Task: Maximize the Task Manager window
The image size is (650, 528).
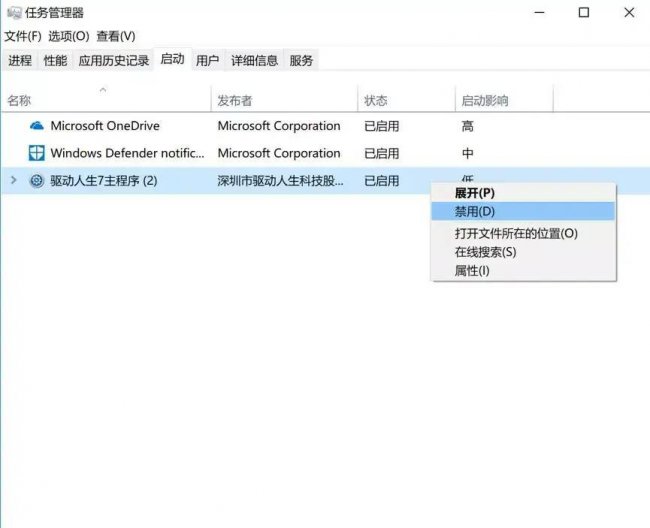Action: pos(584,12)
